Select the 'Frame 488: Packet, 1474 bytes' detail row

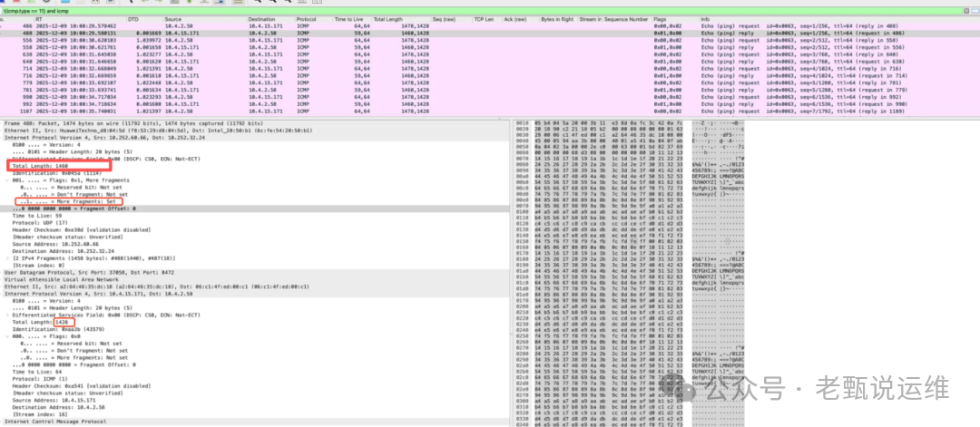click(x=253, y=123)
